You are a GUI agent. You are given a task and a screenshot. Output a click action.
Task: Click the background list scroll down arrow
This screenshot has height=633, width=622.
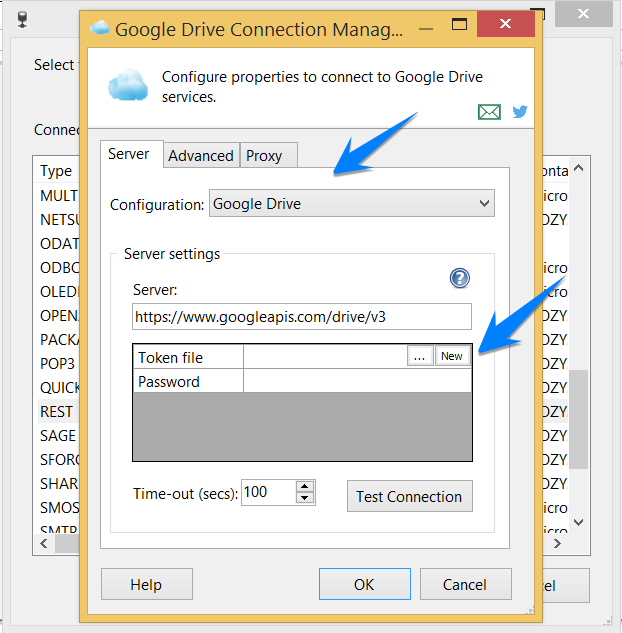pyautogui.click(x=578, y=522)
